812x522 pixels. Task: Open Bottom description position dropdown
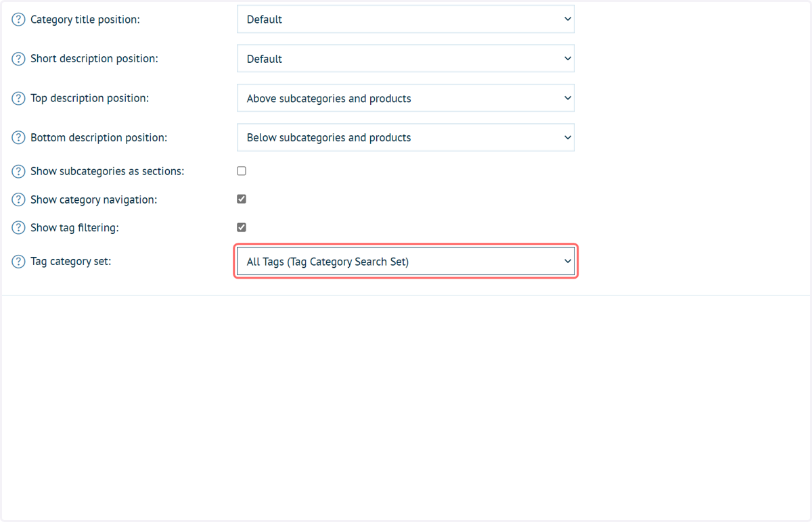(x=405, y=137)
